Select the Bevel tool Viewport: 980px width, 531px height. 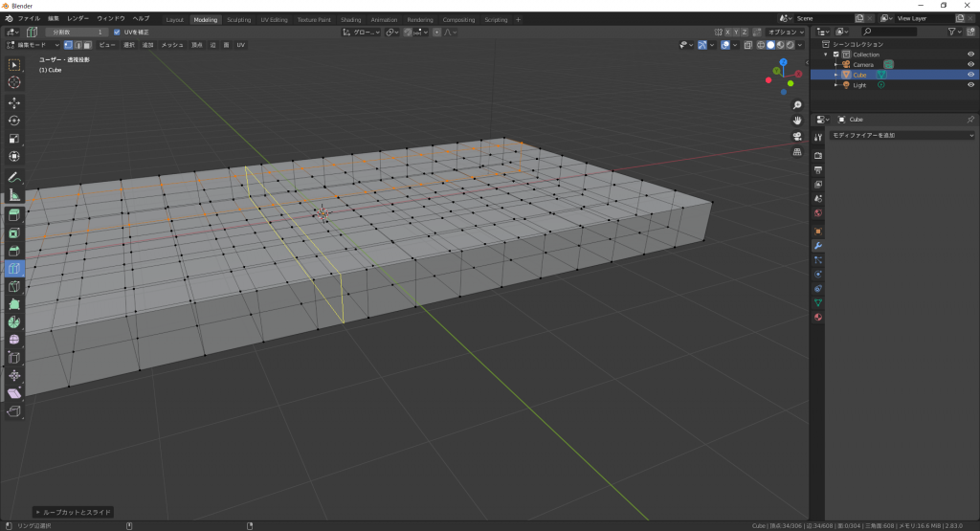pyautogui.click(x=13, y=251)
